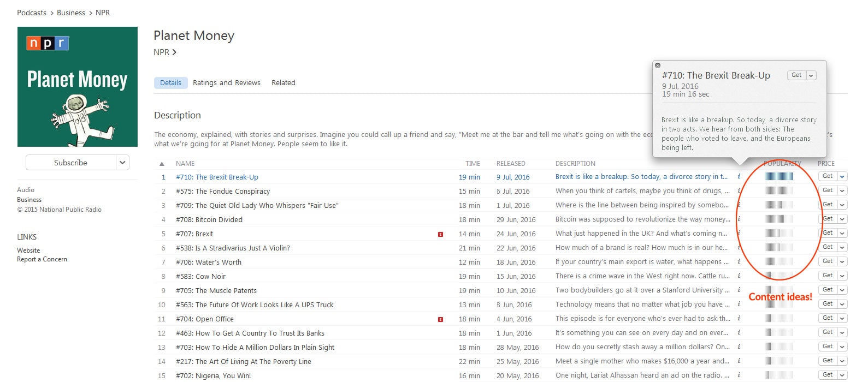Get #710: The Brexit Break-Up episode
Screen dimensions: 868x382
828,176
